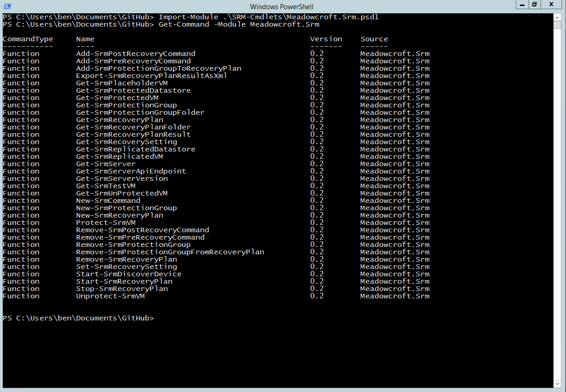Click Get-SrmUnProtectedVM entry
This screenshot has height=392, width=566.
122,193
